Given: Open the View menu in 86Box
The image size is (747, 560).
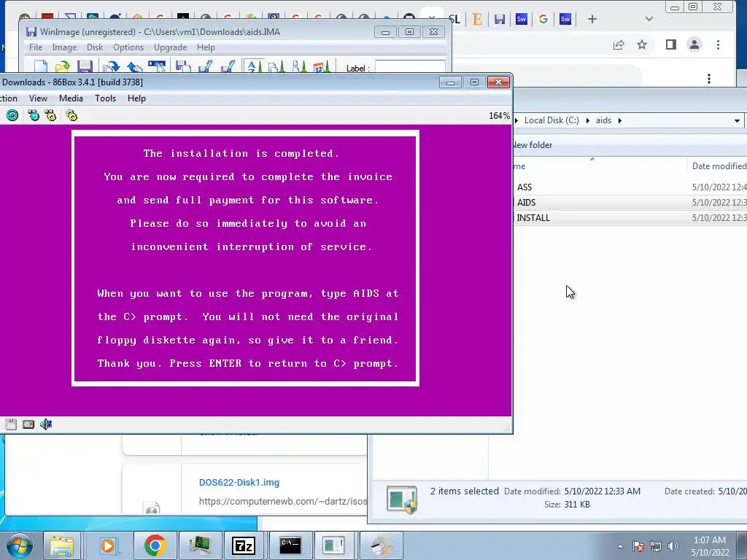Looking at the screenshot, I should pyautogui.click(x=38, y=98).
